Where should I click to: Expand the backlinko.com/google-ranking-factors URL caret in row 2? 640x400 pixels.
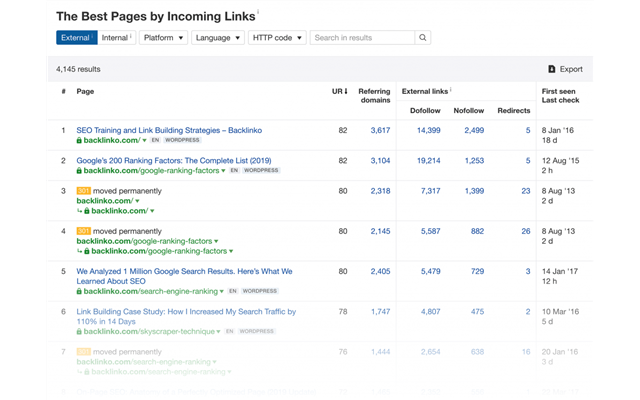pos(222,171)
